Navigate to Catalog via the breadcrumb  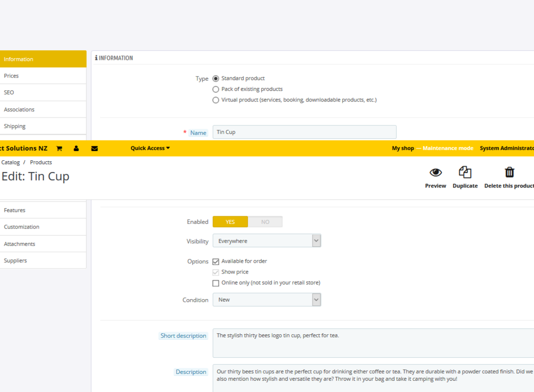(x=10, y=162)
